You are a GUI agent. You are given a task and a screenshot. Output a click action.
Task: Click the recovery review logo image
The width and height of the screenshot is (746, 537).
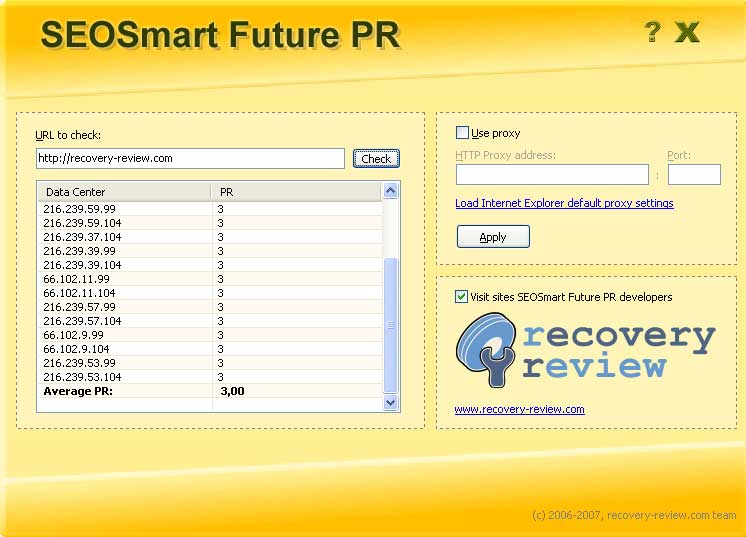[x=585, y=350]
